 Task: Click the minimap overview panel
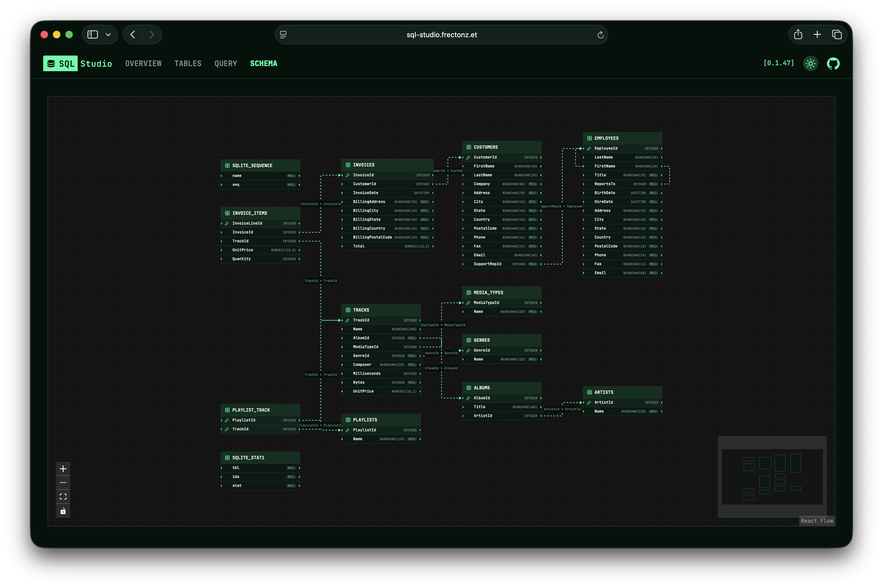[x=772, y=477]
